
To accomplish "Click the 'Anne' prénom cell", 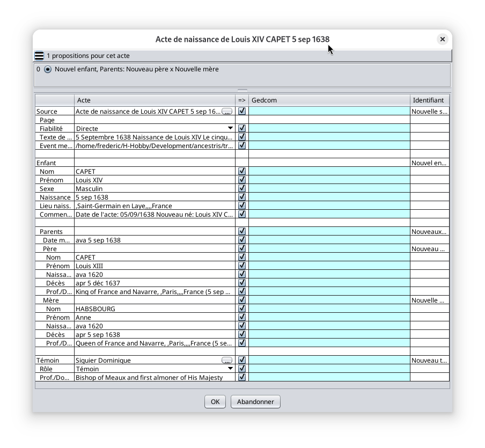I will point(155,318).
